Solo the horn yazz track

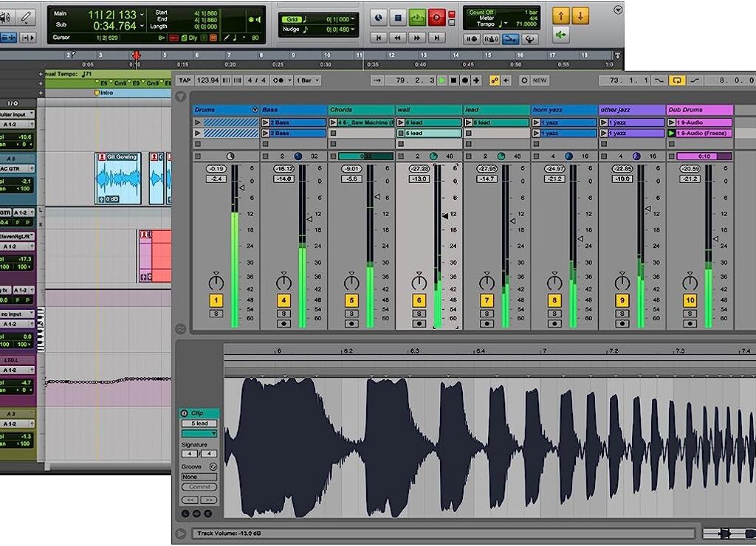pos(554,314)
